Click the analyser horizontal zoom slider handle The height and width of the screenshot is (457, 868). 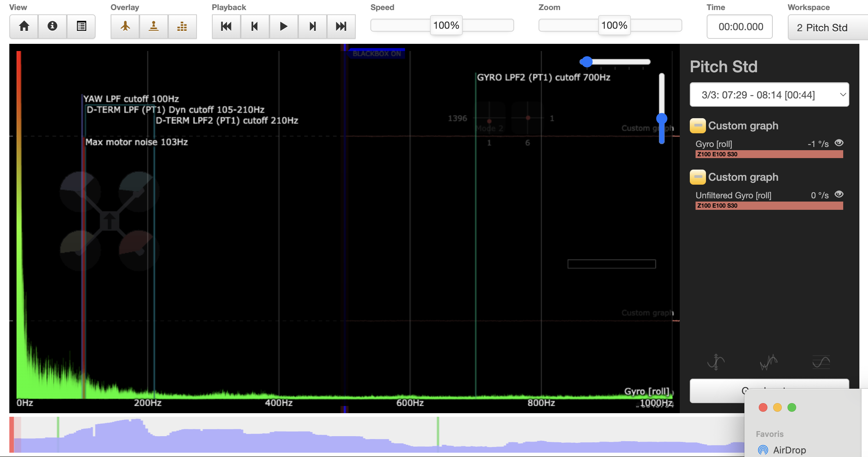[x=586, y=62]
